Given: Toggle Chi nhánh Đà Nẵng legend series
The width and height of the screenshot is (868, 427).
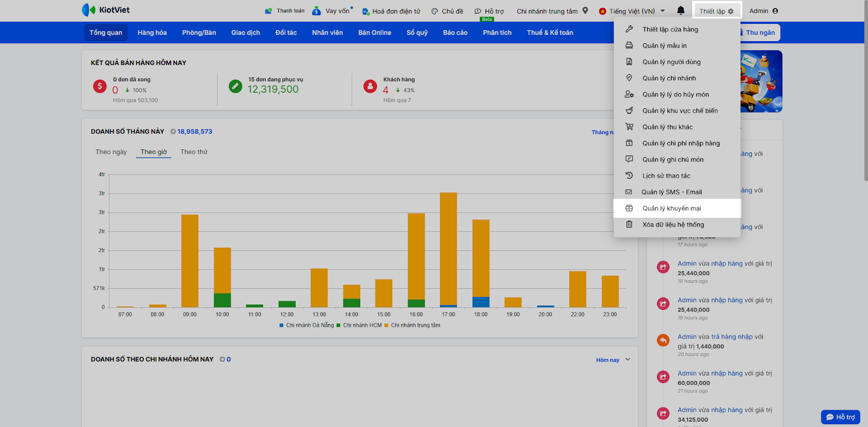Looking at the screenshot, I should pyautogui.click(x=307, y=325).
